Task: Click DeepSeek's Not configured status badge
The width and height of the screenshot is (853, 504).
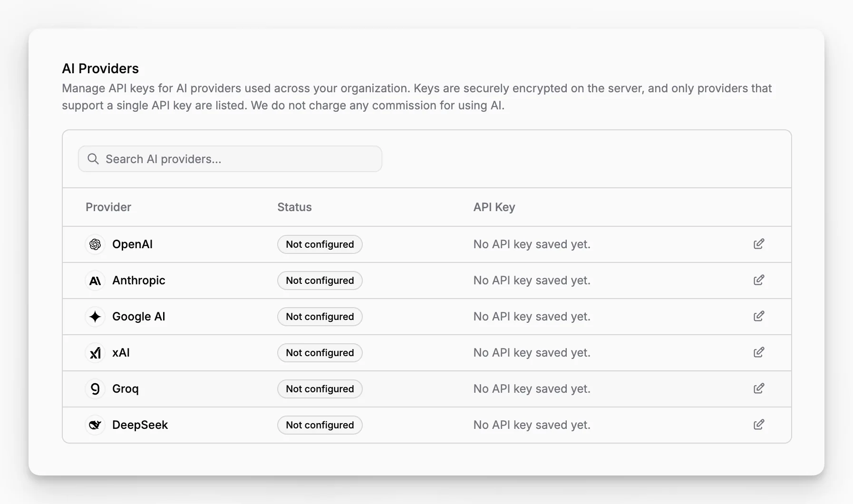Action: [x=320, y=425]
